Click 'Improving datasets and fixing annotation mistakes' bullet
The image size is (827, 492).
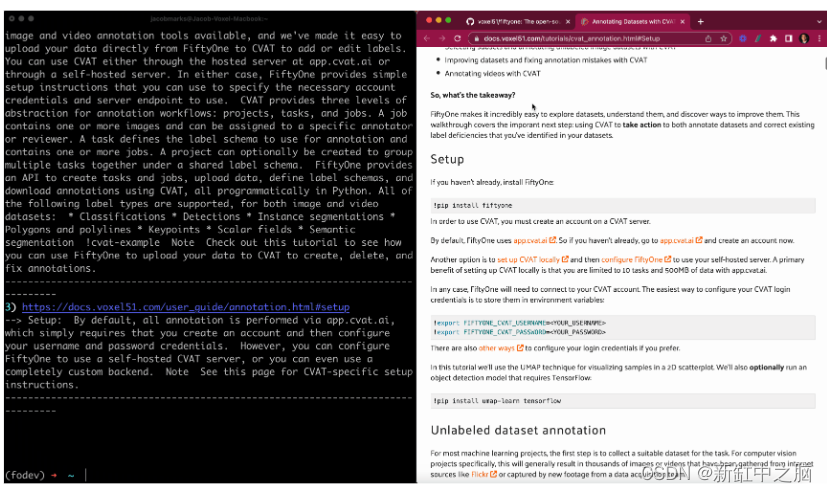point(546,60)
